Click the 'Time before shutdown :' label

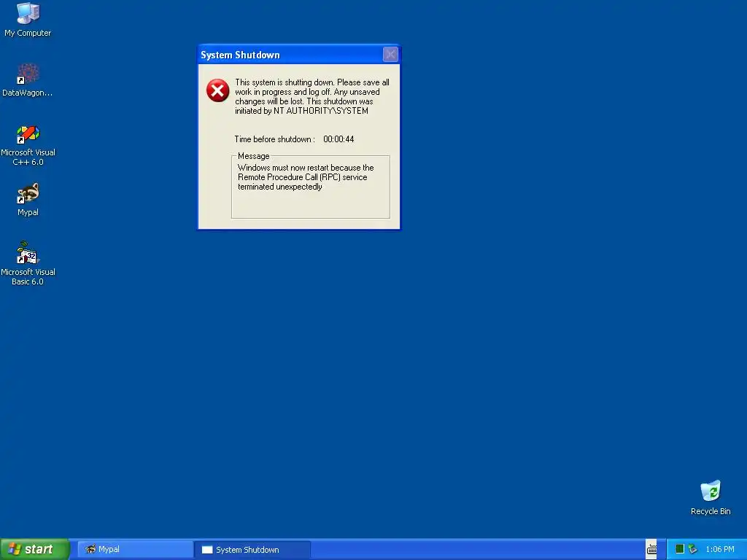(274, 139)
